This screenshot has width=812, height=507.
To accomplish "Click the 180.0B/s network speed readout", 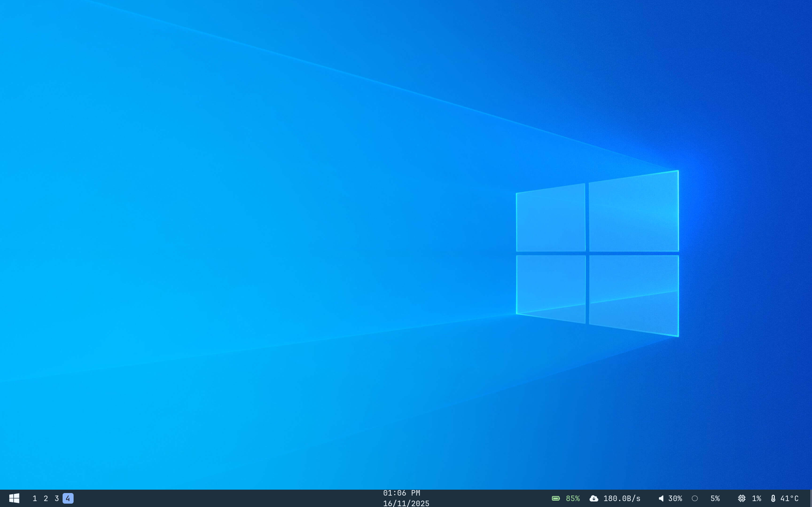I will coord(622,498).
